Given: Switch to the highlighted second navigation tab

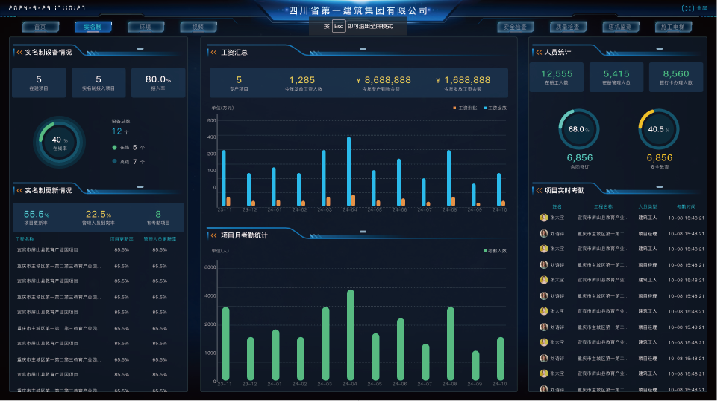Looking at the screenshot, I should click(x=92, y=26).
